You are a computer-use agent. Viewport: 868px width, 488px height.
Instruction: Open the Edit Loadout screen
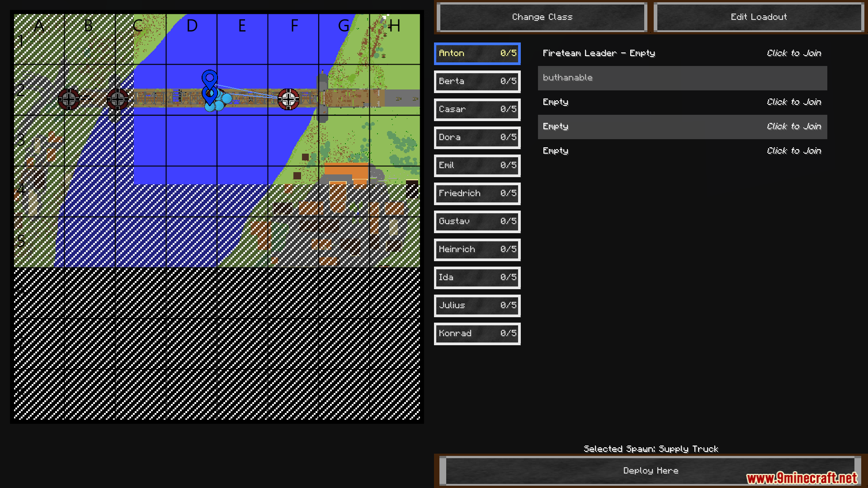(x=758, y=17)
